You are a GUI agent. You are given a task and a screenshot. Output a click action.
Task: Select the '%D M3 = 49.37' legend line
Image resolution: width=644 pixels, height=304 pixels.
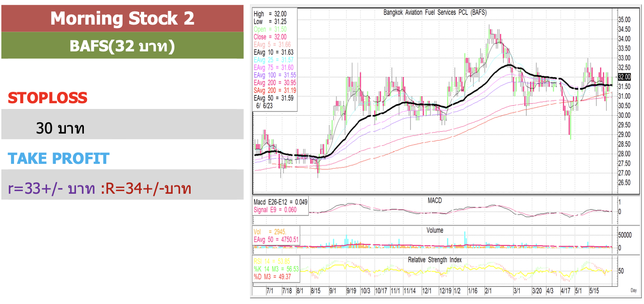(273, 276)
